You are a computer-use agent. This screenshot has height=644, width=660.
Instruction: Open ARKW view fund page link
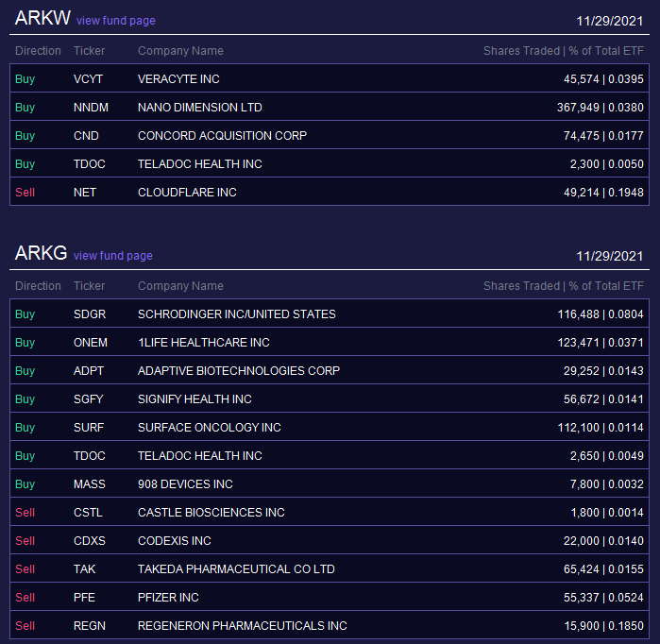click(x=116, y=21)
